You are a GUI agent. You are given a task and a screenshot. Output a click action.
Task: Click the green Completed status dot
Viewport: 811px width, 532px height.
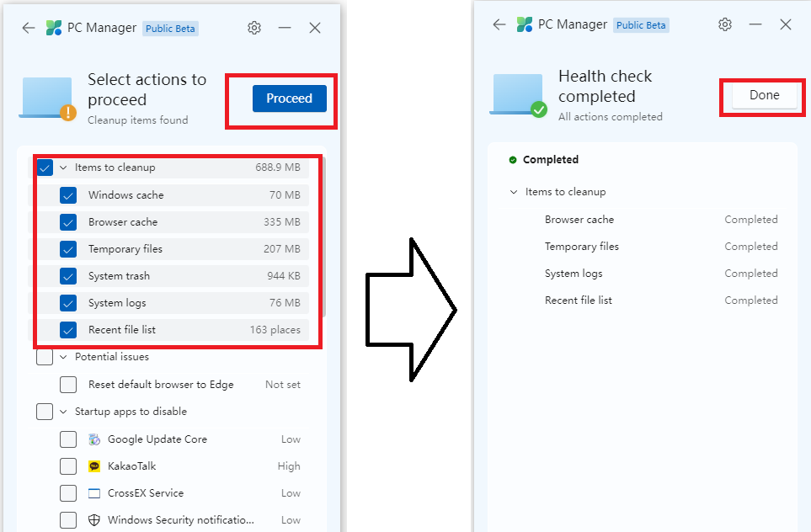pos(513,160)
